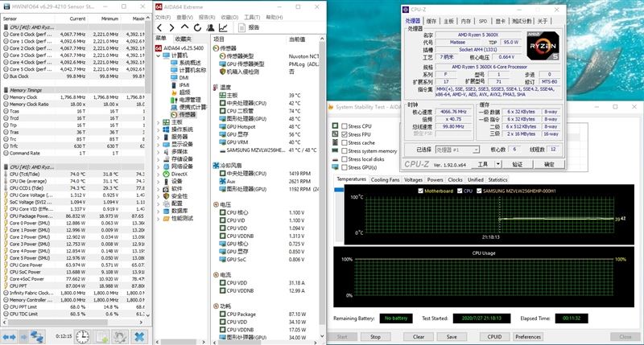Expand the 显示设备 tree node
The width and height of the screenshot is (644, 345).
tap(159, 145)
